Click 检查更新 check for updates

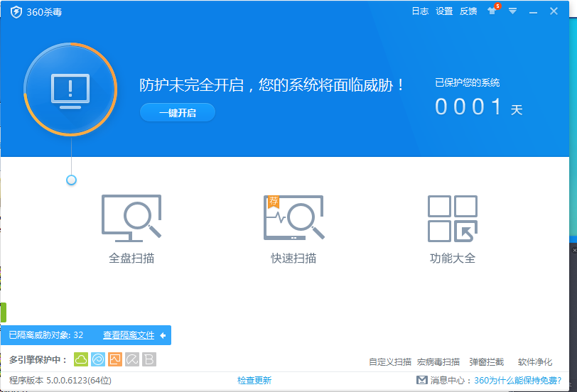254,380
